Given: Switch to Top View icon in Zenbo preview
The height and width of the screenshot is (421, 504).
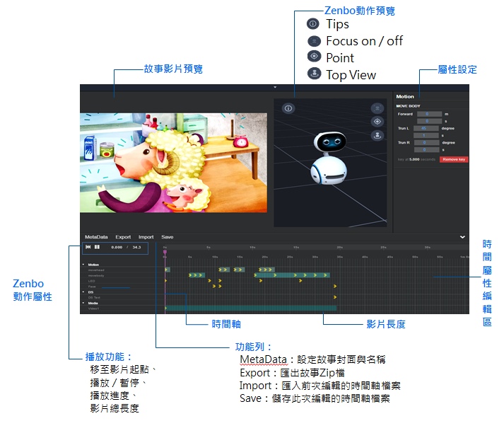Looking at the screenshot, I should [x=377, y=136].
